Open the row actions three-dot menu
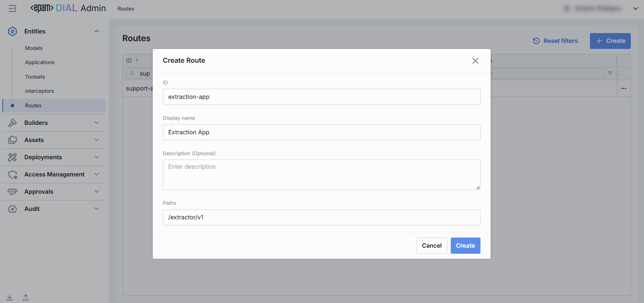This screenshot has width=644, height=303. coord(623,88)
